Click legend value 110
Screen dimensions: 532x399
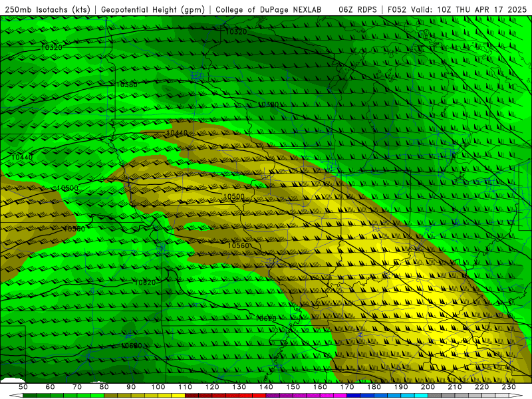[x=186, y=387]
